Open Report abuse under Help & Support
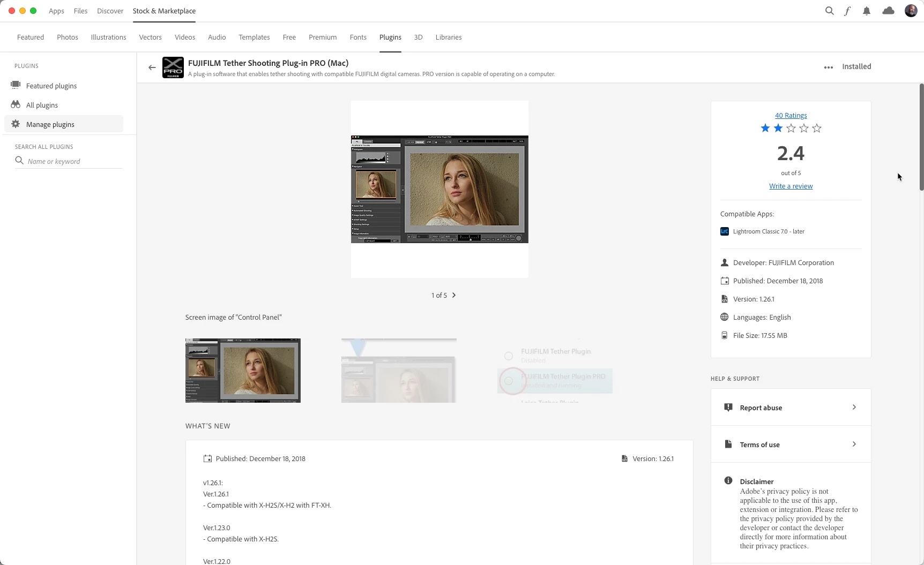924x565 pixels. click(791, 408)
